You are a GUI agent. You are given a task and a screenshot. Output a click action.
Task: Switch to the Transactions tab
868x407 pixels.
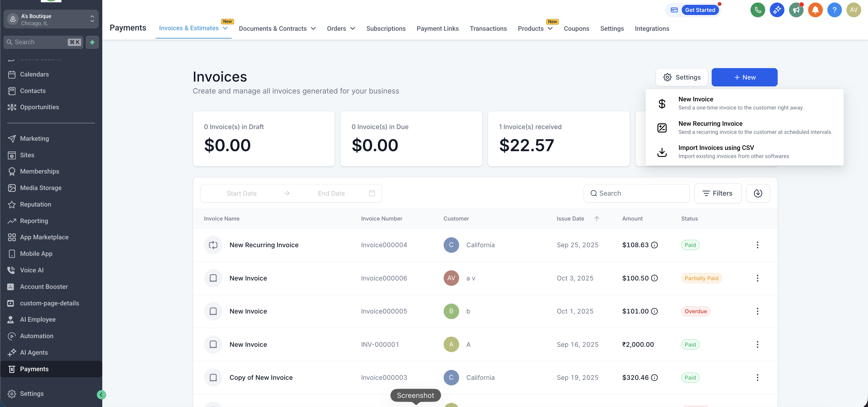coord(488,29)
